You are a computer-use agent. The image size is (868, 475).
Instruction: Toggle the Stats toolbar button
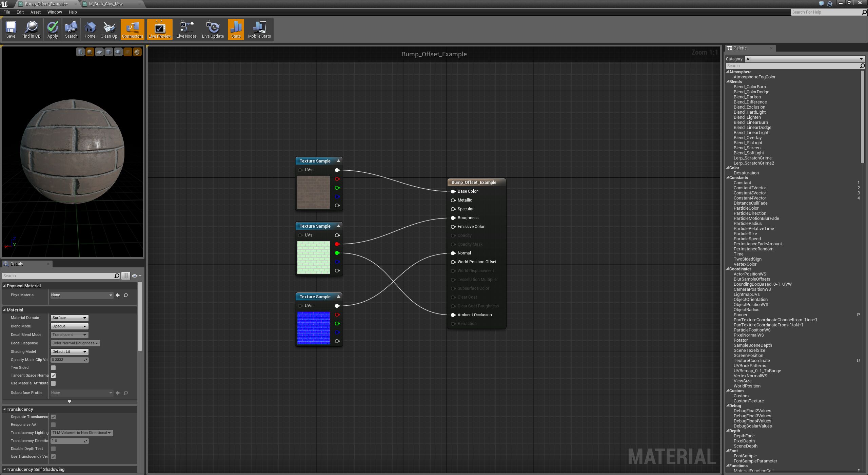236,30
